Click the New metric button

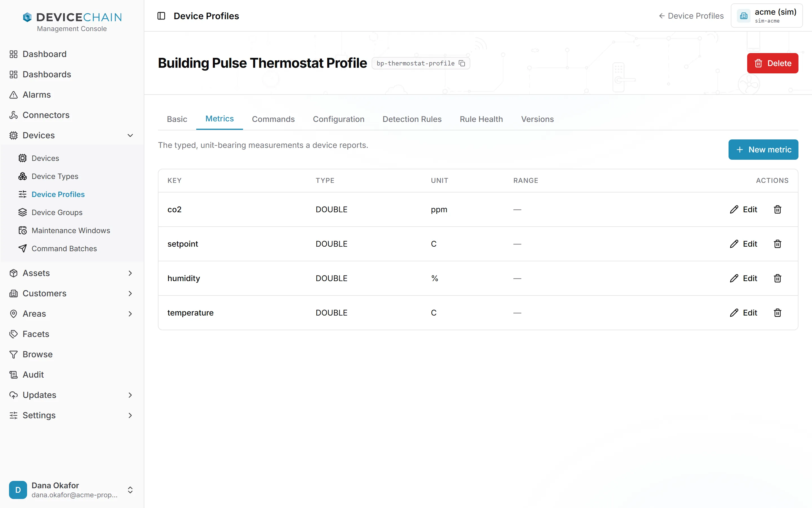pos(763,150)
